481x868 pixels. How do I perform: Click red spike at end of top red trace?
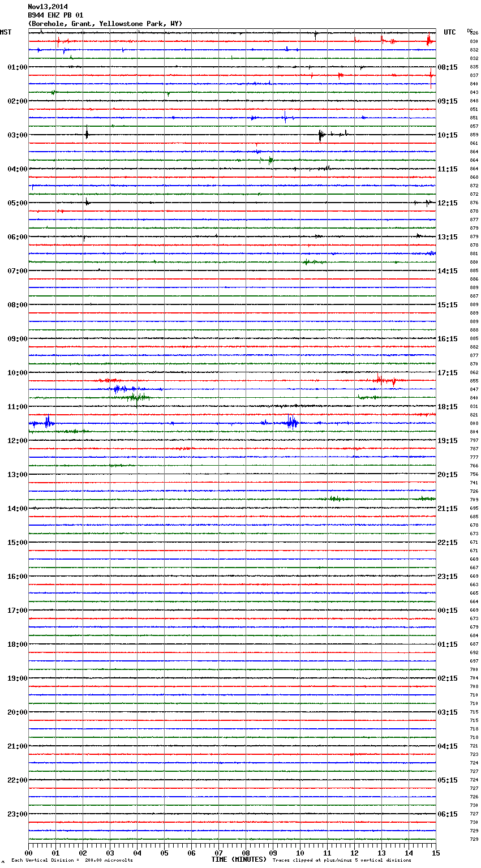tap(430, 40)
